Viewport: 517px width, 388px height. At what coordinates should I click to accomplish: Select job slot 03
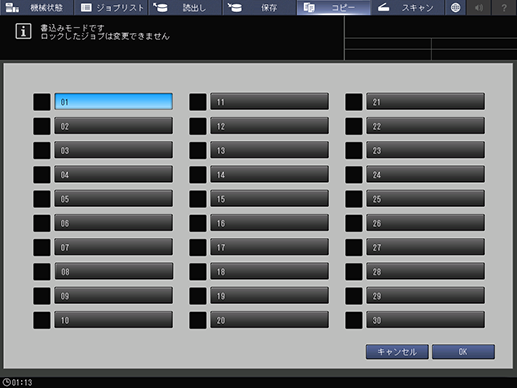click(x=113, y=150)
